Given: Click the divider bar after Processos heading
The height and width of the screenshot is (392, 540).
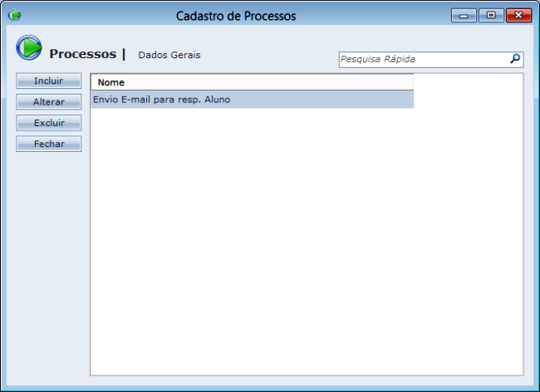Looking at the screenshot, I should 124,54.
